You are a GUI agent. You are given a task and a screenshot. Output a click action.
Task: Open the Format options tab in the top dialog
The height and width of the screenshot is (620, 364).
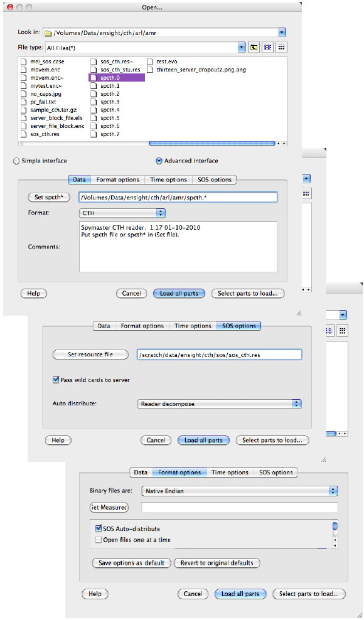point(117,179)
